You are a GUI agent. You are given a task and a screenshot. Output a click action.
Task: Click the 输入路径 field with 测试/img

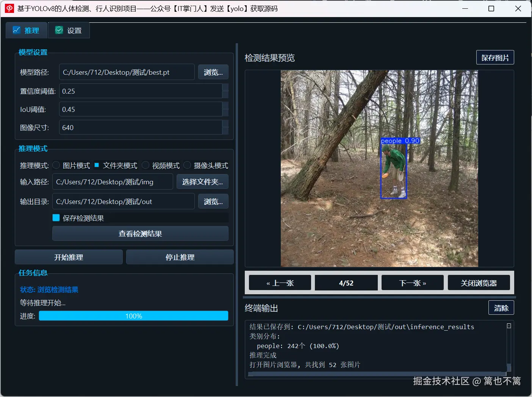[113, 182]
